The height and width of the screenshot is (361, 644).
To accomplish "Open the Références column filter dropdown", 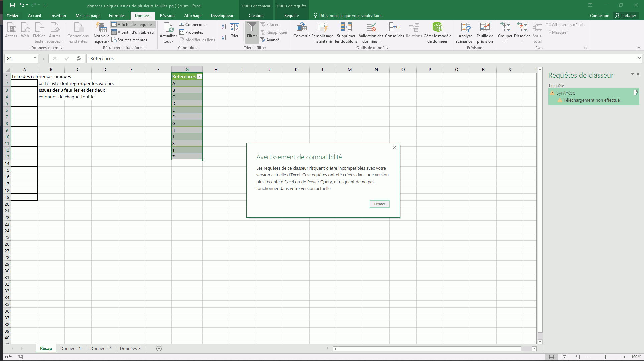I will coord(199,77).
